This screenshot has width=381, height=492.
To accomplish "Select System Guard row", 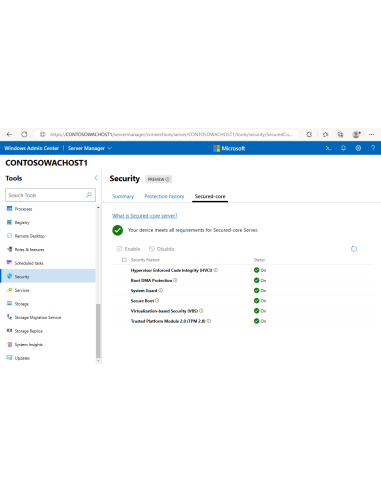I will (x=243, y=290).
